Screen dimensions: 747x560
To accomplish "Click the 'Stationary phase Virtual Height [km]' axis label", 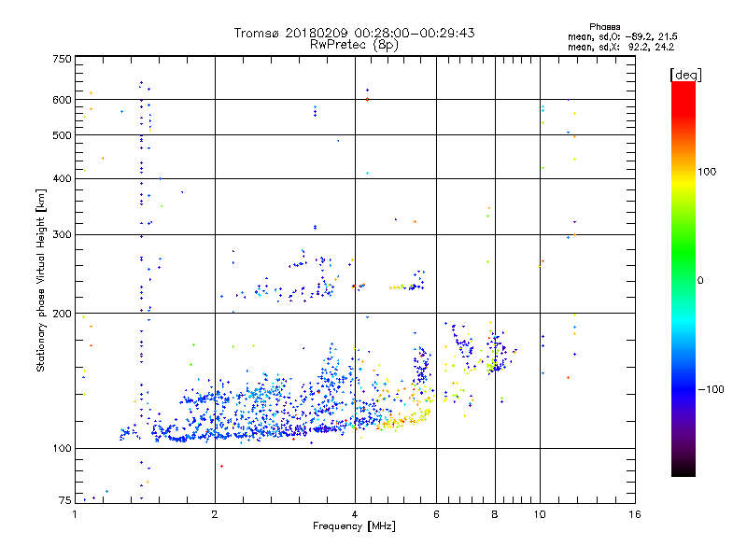I will 41,280.
